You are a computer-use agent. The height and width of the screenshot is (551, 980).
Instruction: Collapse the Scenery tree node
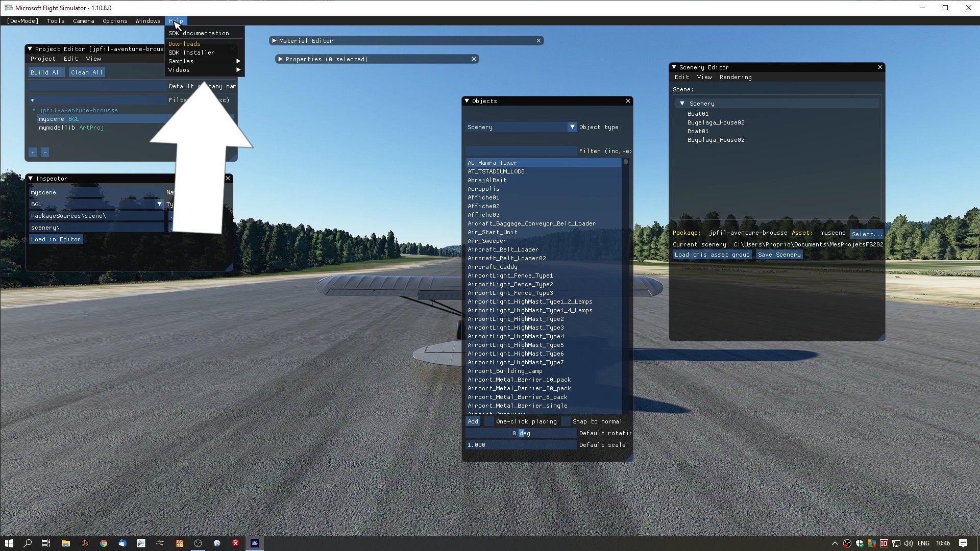(x=682, y=104)
